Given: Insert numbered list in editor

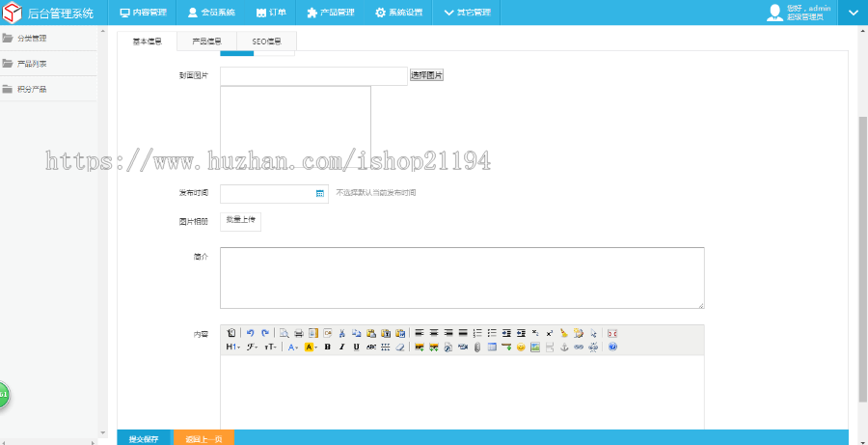Looking at the screenshot, I should coord(477,333).
